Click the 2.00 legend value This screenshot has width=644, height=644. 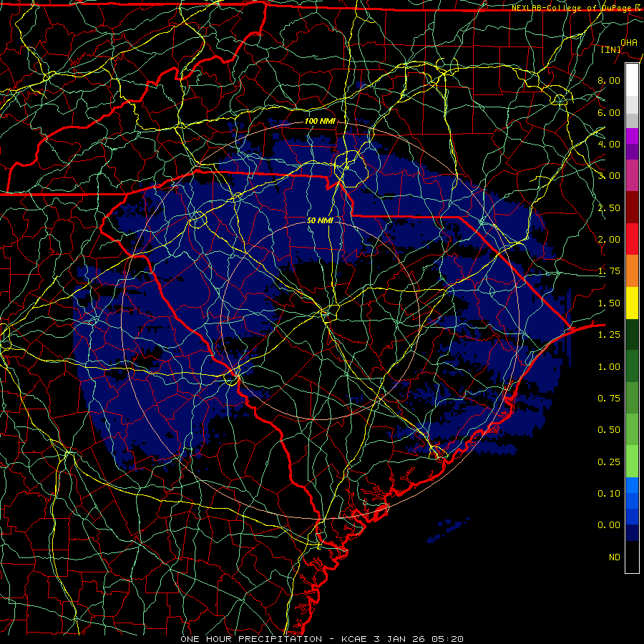pyautogui.click(x=609, y=240)
